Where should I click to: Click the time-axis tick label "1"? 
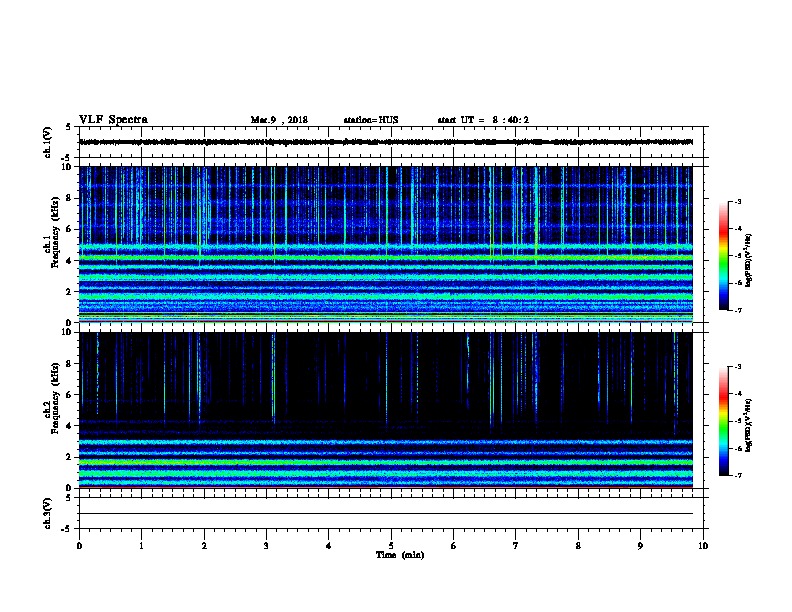point(141,546)
